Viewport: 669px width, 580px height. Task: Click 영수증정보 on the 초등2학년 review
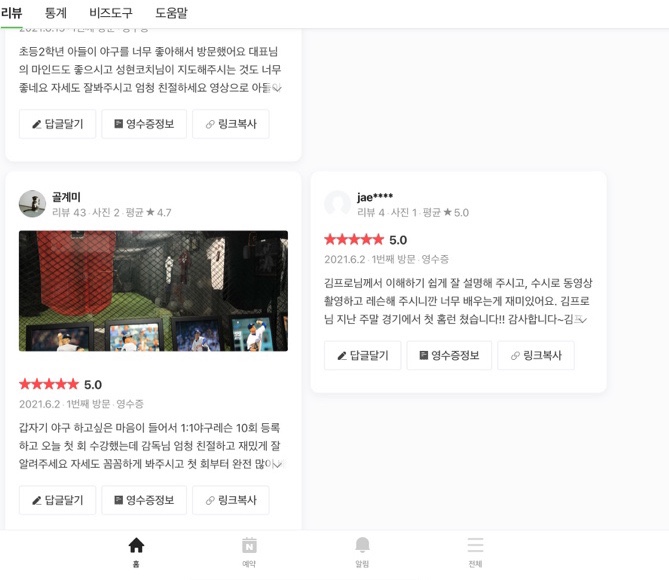144,124
